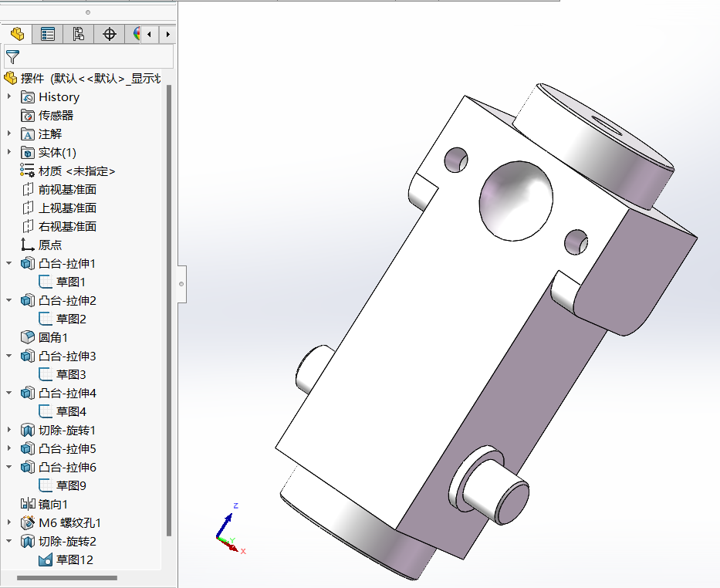Collapse the 凸台-拉伸1 feature

tap(9, 263)
